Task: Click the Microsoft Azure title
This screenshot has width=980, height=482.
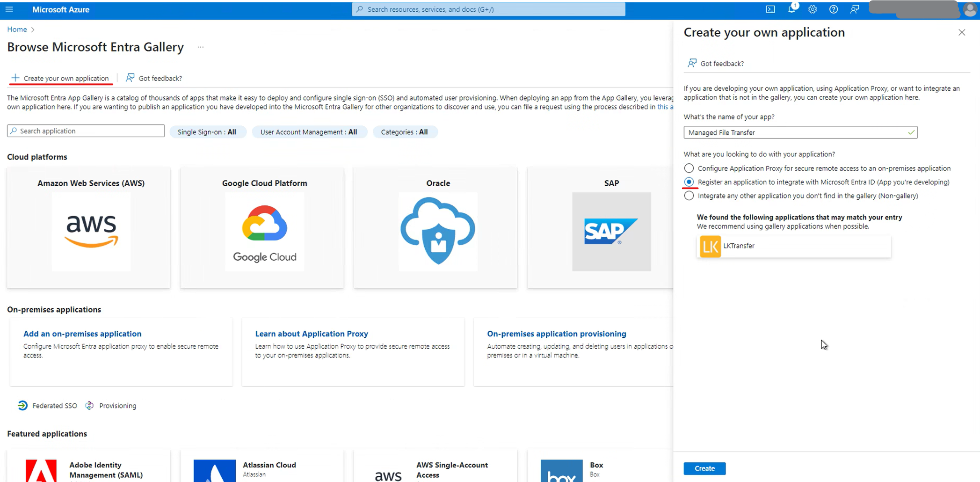Action: coord(61,9)
